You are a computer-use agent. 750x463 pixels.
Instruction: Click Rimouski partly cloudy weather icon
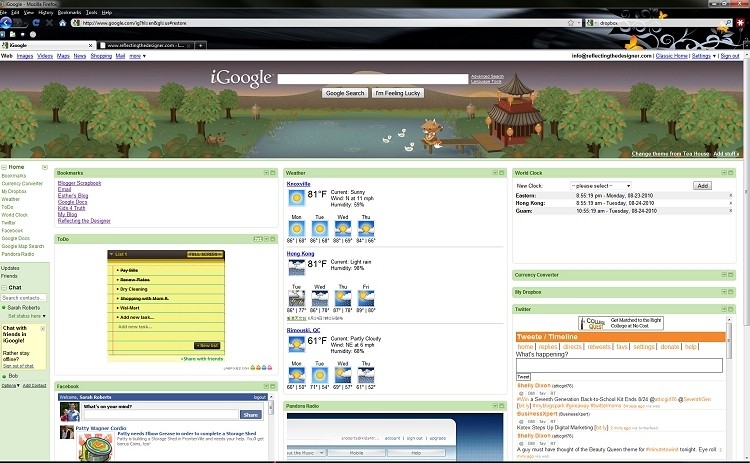tap(296, 344)
